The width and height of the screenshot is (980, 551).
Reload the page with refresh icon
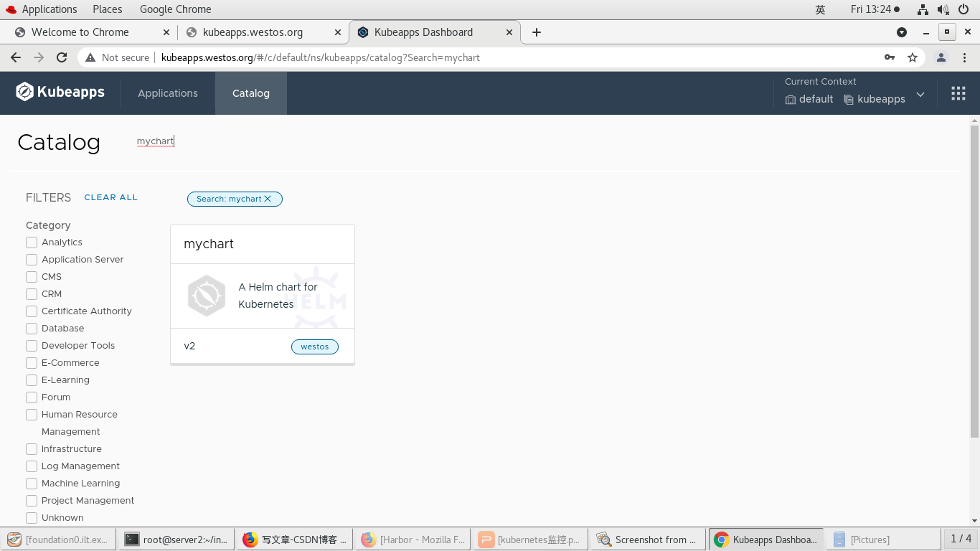coord(62,57)
